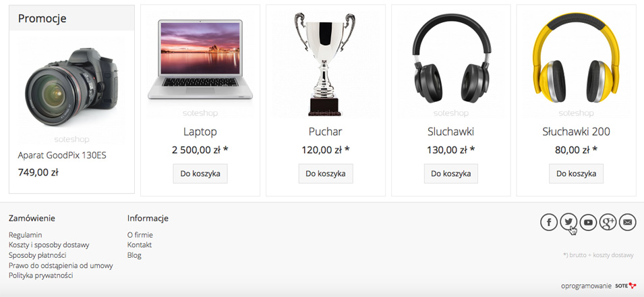Open the SOTE software logo
Screen dimensions: 644x297
626,286
